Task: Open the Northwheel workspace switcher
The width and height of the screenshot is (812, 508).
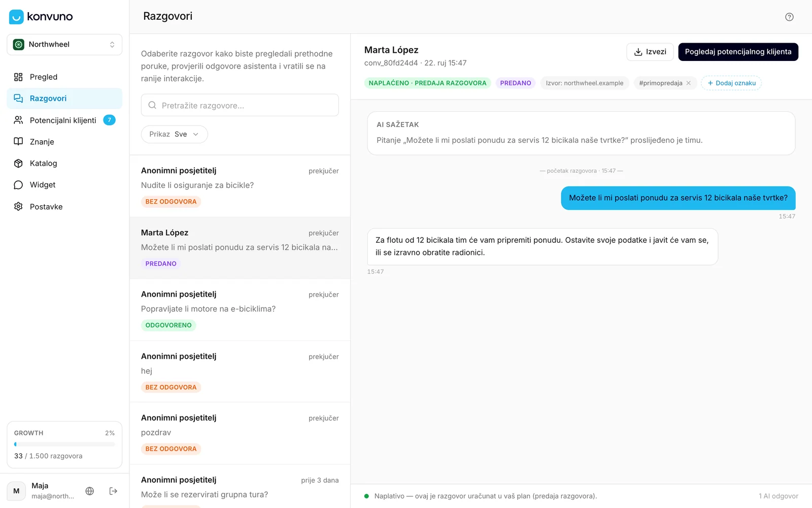Action: coord(64,45)
